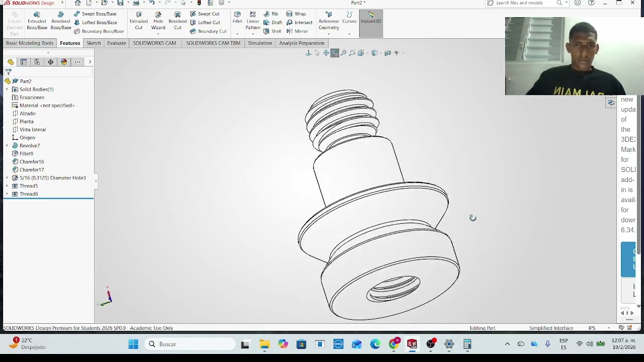The height and width of the screenshot is (362, 644).
Task: Choose Boundary Boss/Base feature
Action: [99, 31]
